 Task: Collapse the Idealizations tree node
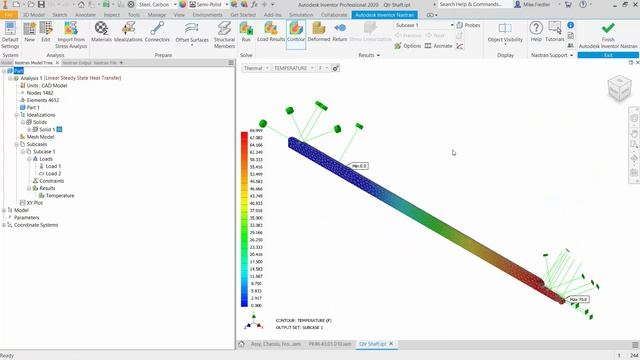coord(17,115)
